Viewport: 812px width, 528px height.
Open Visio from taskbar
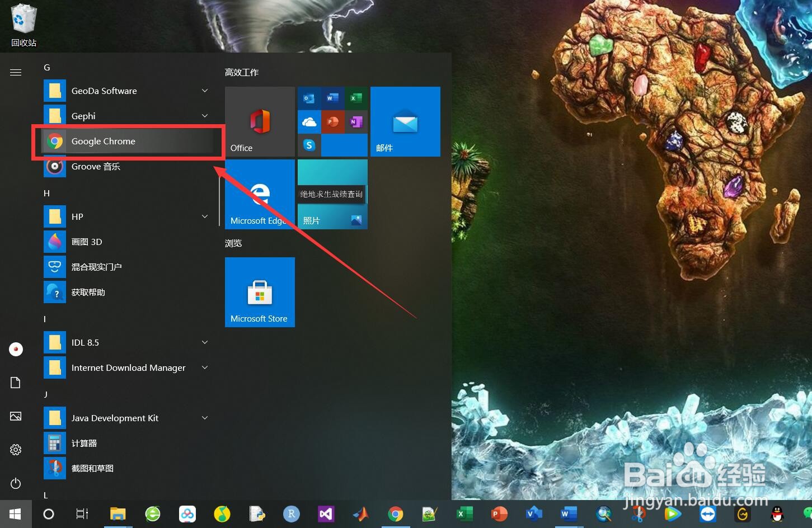[534, 513]
